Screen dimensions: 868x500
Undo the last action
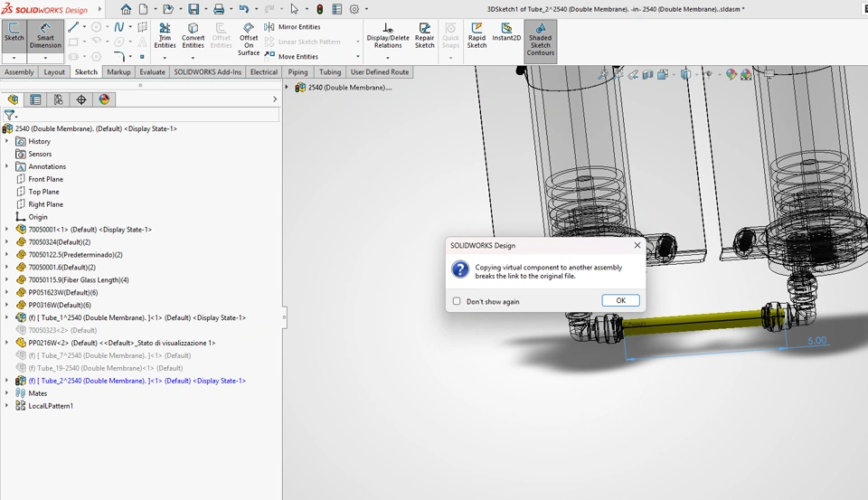click(244, 9)
